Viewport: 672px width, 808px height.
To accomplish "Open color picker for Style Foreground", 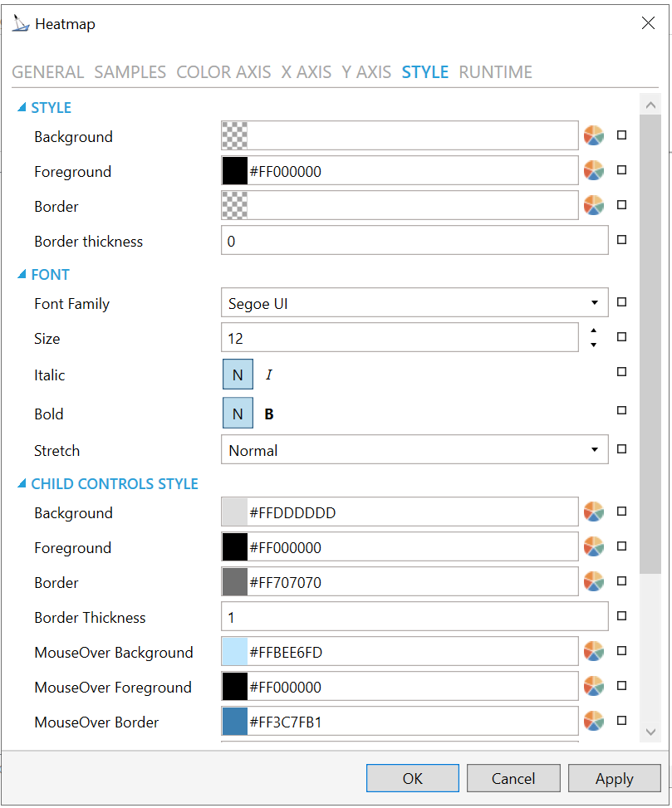I will tap(594, 170).
